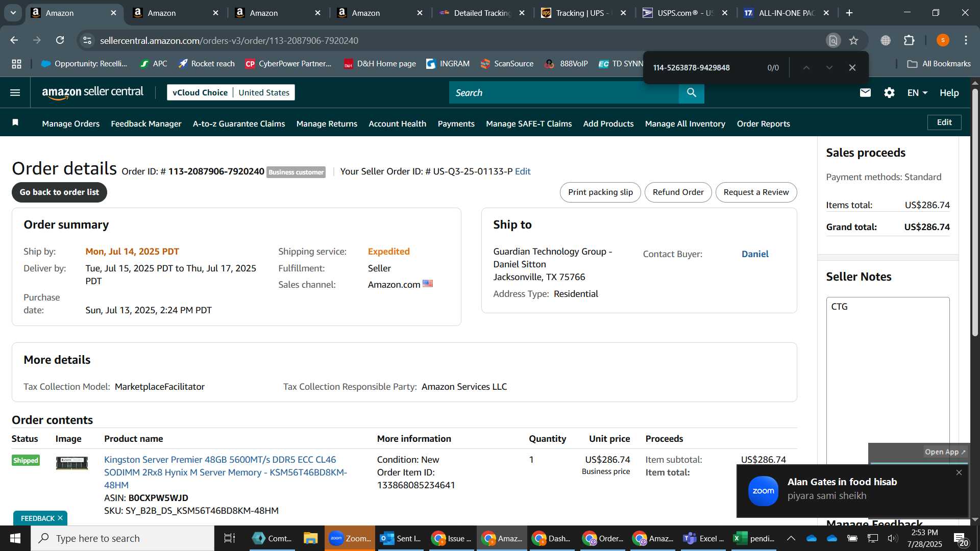Show hidden system tray icons

click(791, 538)
